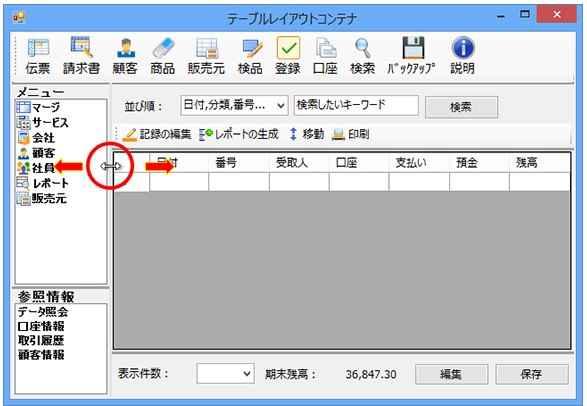Close the テーブルレイアウトコンテナ window
Image resolution: width=587 pixels, height=406 pixels.
[x=557, y=15]
